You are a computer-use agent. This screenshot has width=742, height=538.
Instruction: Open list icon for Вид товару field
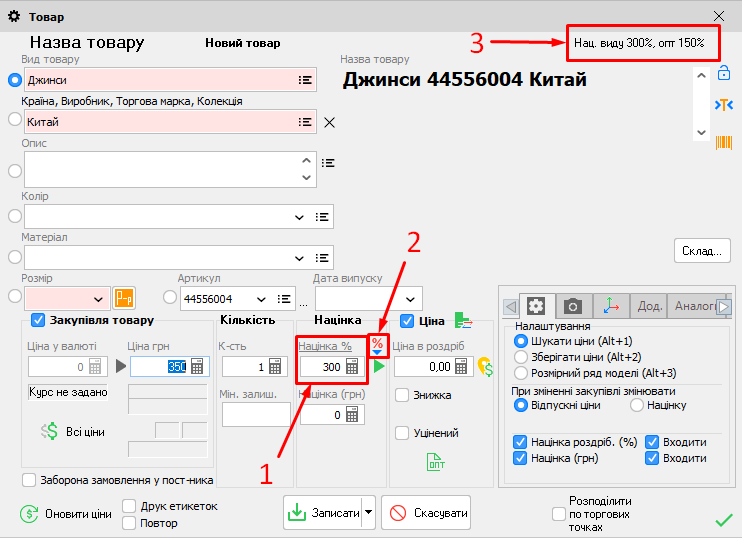pos(305,80)
